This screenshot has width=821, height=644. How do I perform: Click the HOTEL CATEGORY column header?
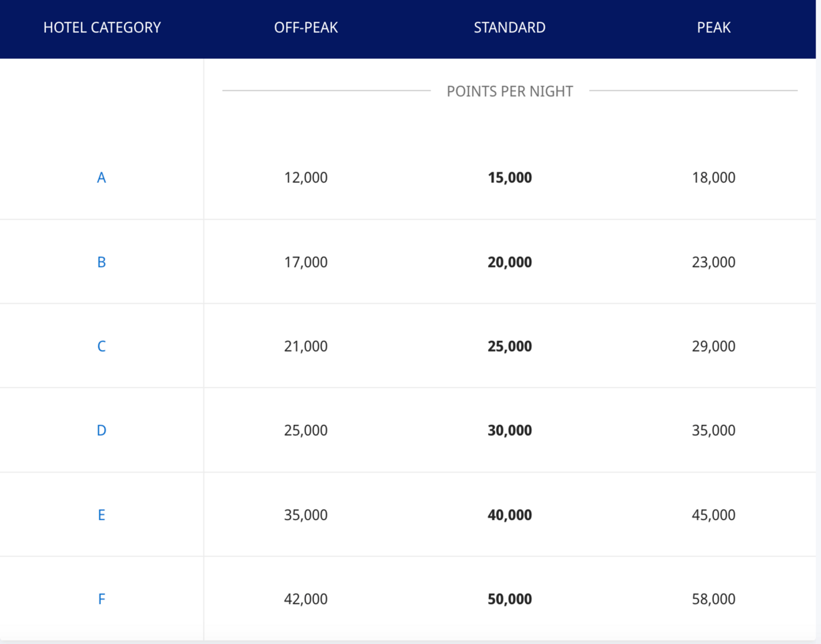(x=102, y=28)
